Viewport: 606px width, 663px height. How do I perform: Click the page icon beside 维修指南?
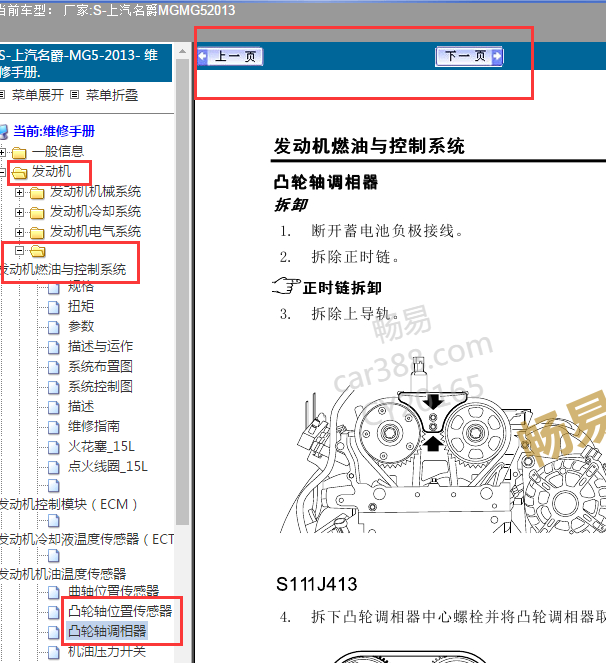click(54, 427)
